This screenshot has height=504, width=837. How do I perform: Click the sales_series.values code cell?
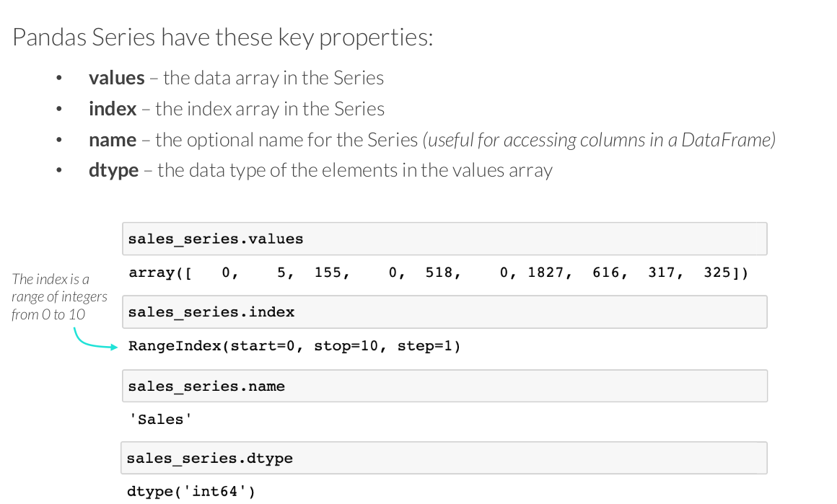444,239
